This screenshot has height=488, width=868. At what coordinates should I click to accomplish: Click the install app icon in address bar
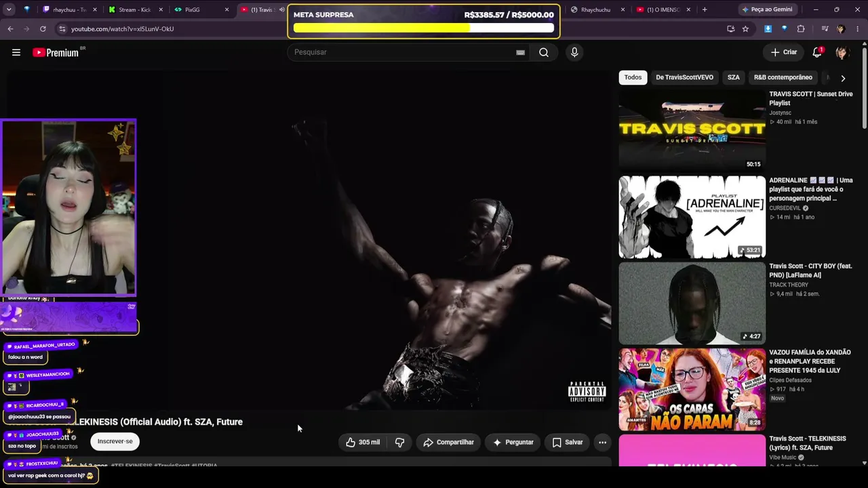coord(730,28)
